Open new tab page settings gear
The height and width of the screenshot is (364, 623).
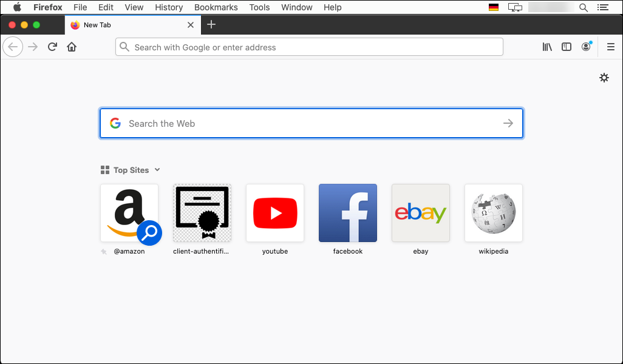[x=604, y=78]
